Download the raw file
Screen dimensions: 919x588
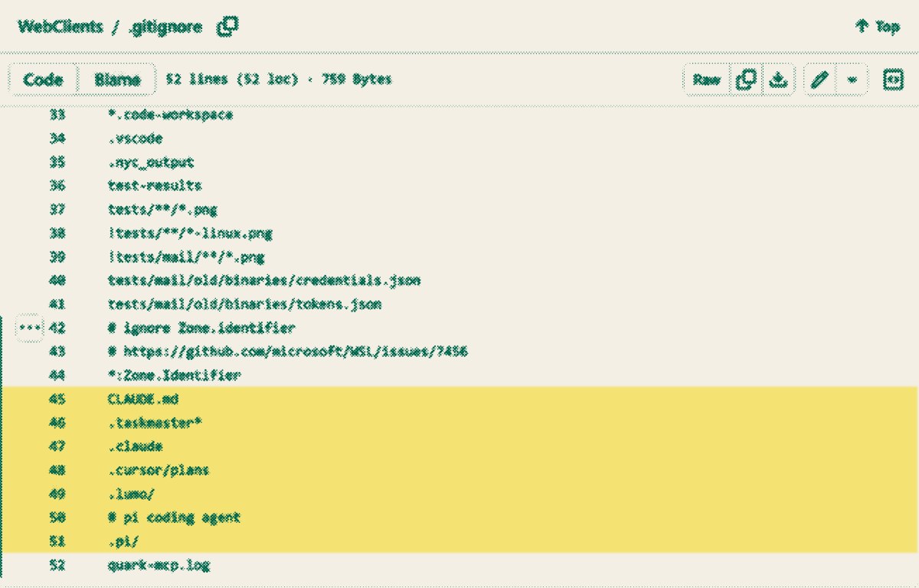(x=778, y=80)
